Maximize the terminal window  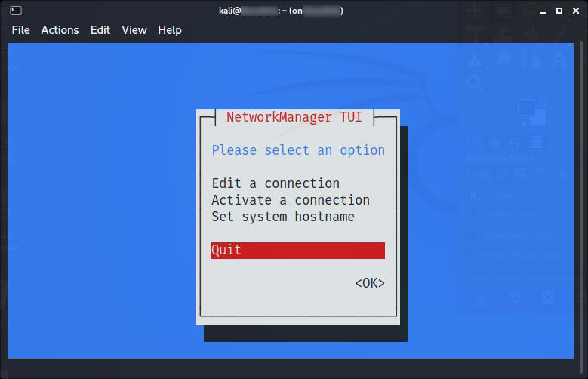[x=559, y=11]
